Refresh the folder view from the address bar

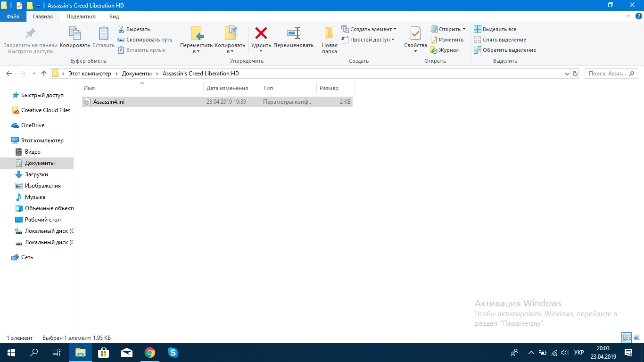coord(575,74)
